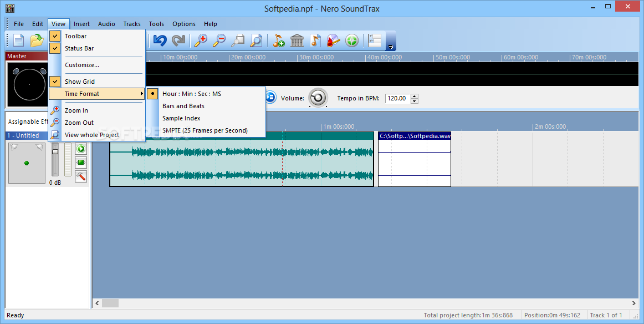This screenshot has width=644, height=324.
Task: Click the Position:0m 49s:162 status text
Action: pos(552,315)
